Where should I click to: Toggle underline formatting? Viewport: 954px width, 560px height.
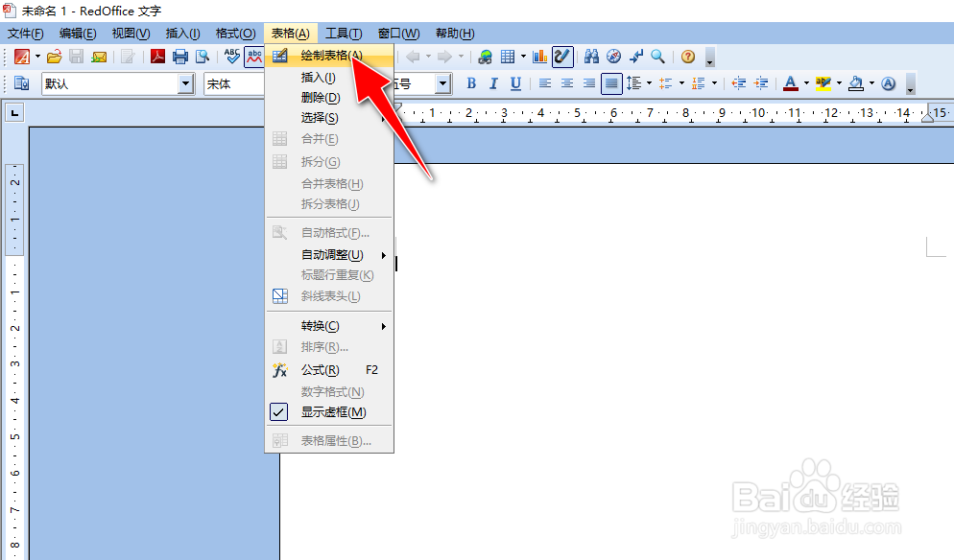(x=513, y=83)
